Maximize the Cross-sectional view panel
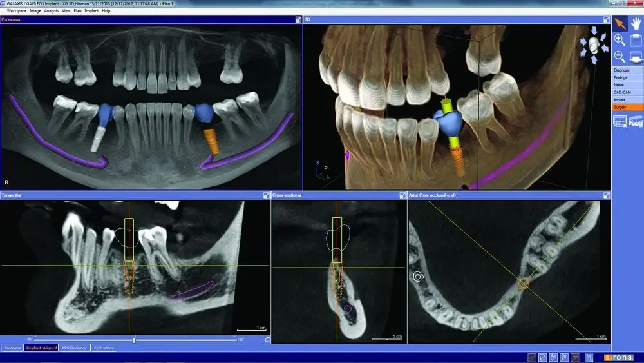Viewport: 644px width, 363px height. pos(403,195)
